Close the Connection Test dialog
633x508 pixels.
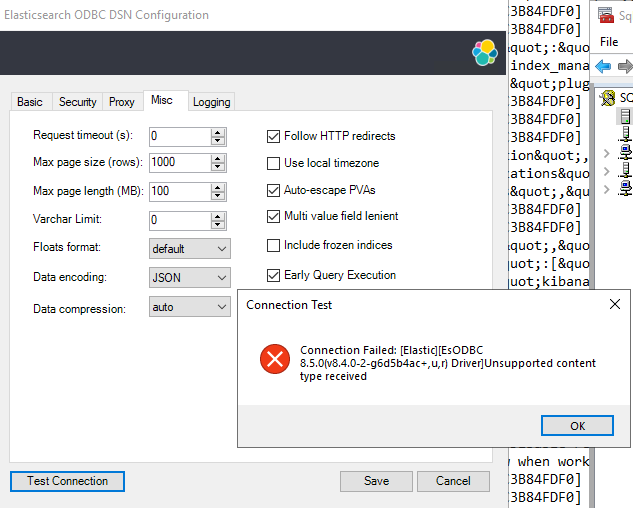tap(615, 304)
